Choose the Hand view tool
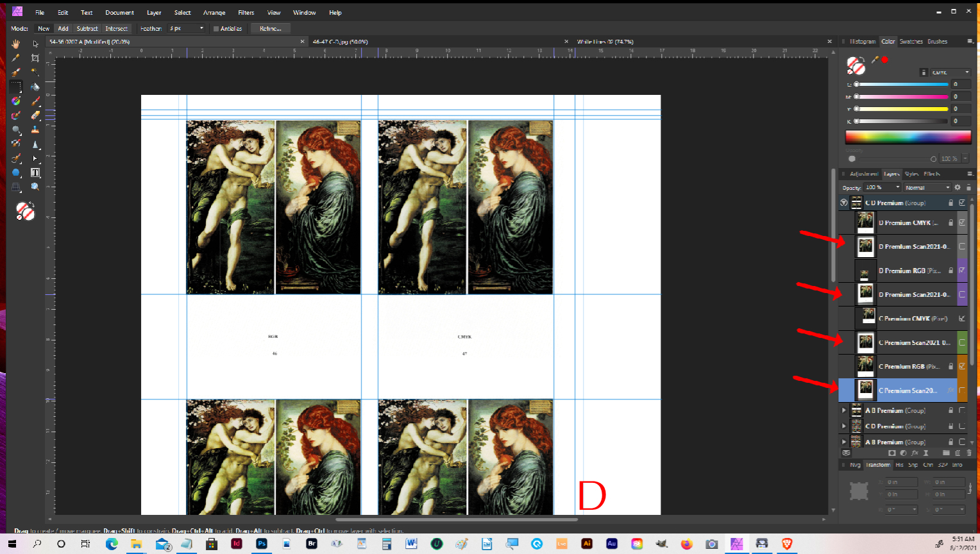The height and width of the screenshot is (554, 980). (16, 44)
